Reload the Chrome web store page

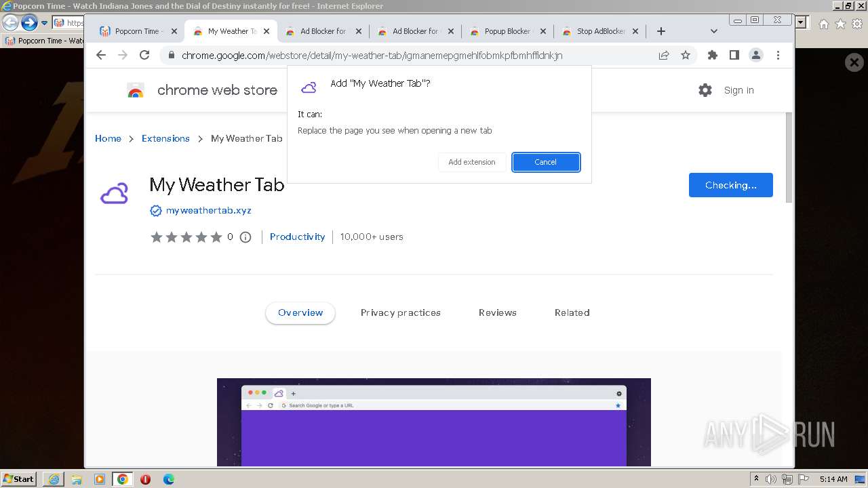click(144, 56)
